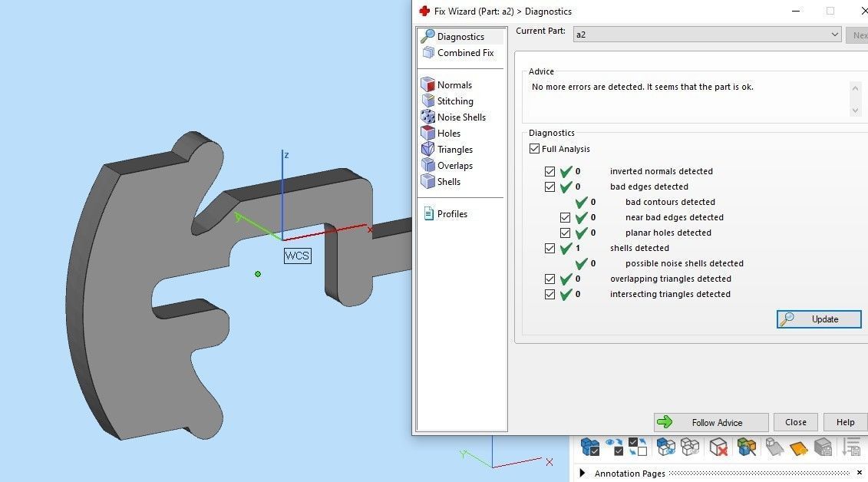Click the Advice message text

[x=642, y=87]
